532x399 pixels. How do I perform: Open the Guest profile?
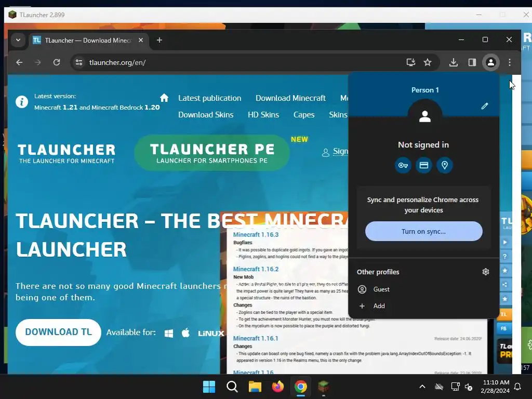click(423, 289)
